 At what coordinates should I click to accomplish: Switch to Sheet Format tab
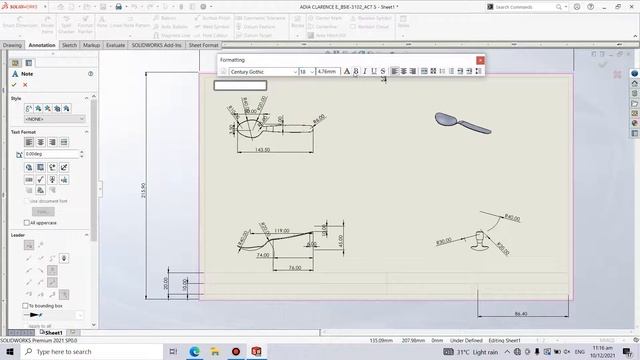203,45
